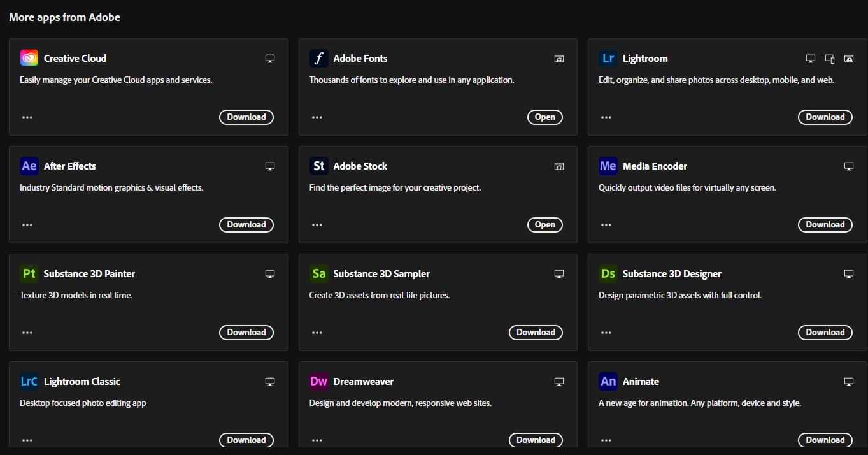
Task: Click desktop icon on Substance 3D Painter card
Action: (270, 274)
